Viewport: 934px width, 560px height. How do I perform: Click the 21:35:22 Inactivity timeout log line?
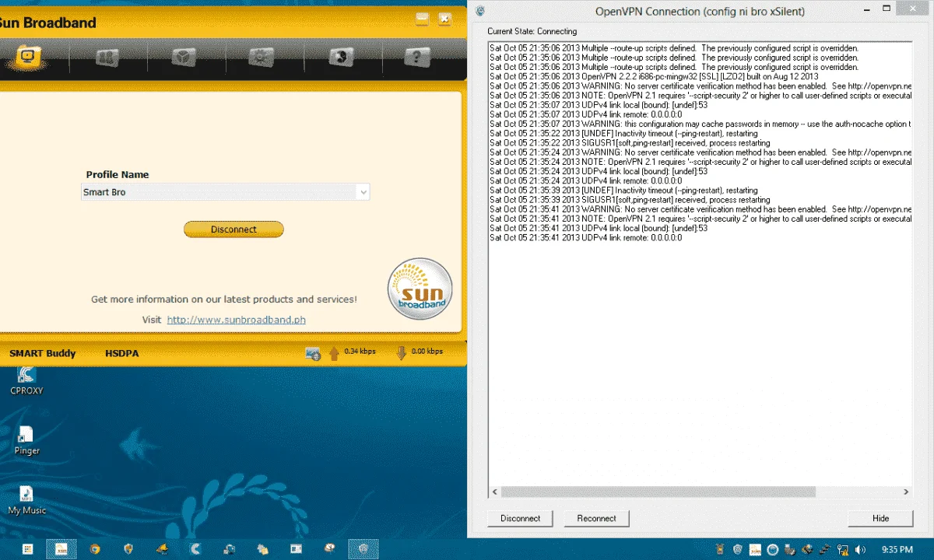(x=623, y=133)
